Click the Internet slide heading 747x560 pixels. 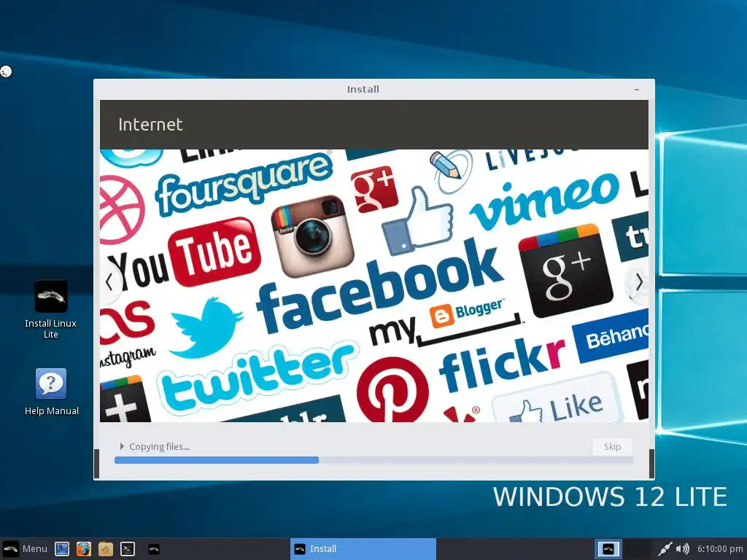(x=150, y=124)
